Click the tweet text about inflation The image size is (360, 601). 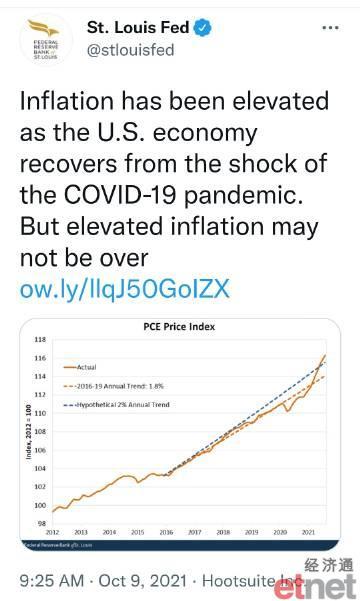174,179
